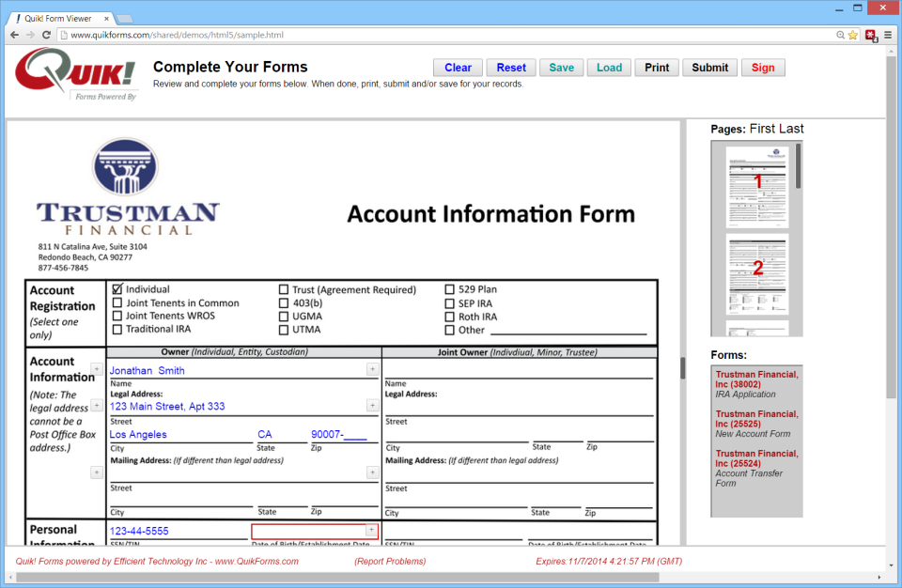The height and width of the screenshot is (588, 902).
Task: Click the Clear button
Action: [458, 68]
